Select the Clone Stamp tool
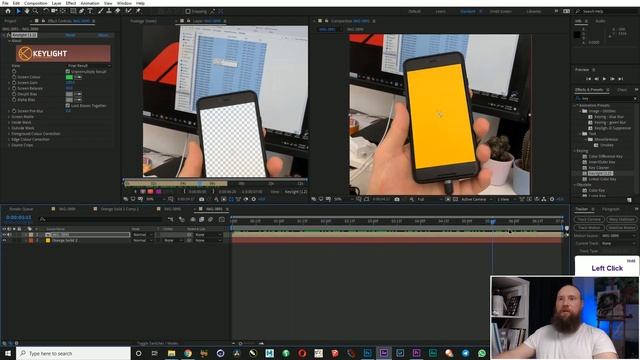 (109, 11)
